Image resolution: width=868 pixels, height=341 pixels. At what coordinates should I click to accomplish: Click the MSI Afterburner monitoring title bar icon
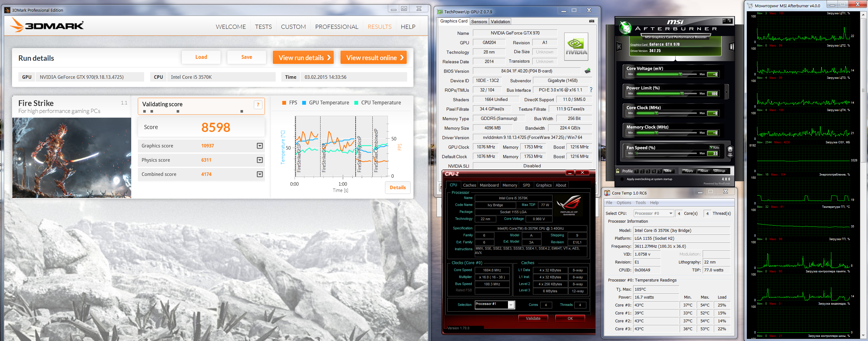click(x=750, y=6)
